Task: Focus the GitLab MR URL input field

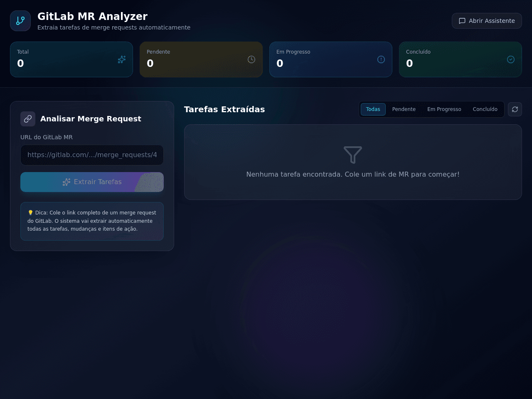Action: click(92, 155)
